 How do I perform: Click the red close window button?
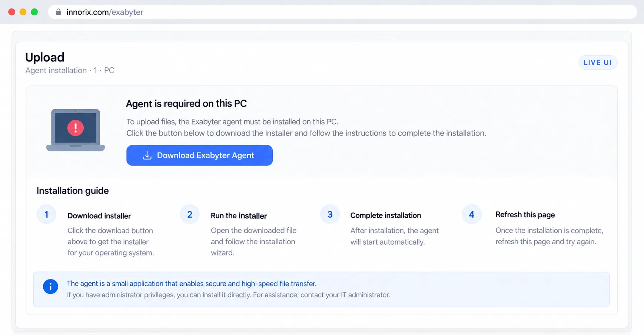12,12
